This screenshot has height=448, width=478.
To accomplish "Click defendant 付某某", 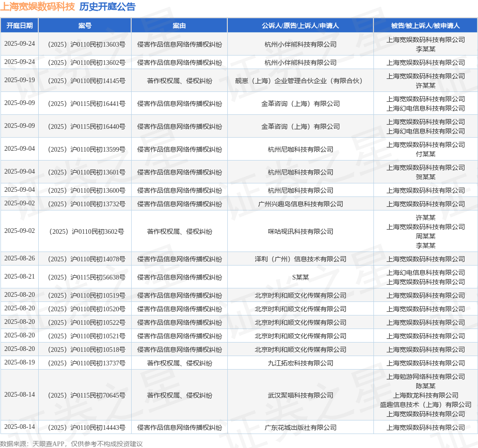I will click(425, 154).
